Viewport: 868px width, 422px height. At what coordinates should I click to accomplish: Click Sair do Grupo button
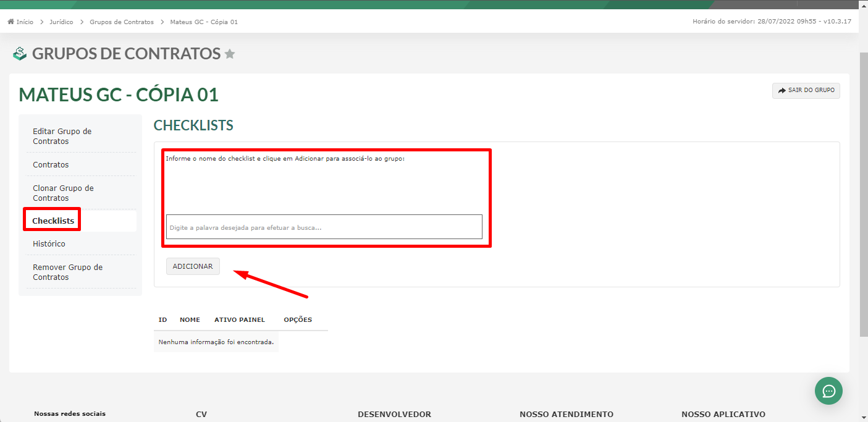(x=806, y=90)
